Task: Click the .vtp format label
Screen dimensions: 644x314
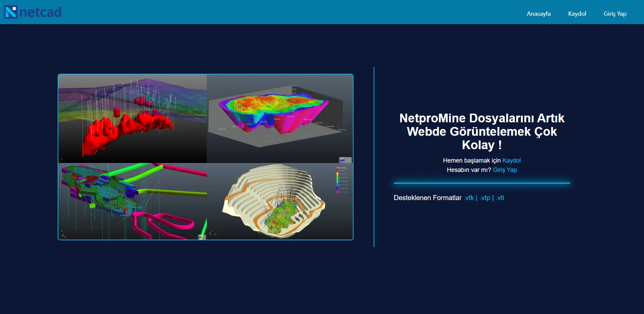Action: coord(485,198)
